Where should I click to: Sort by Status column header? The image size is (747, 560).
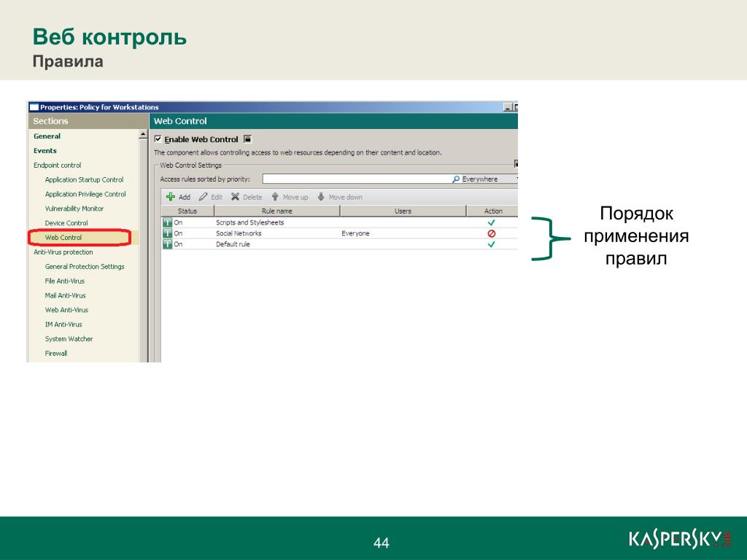click(x=187, y=211)
